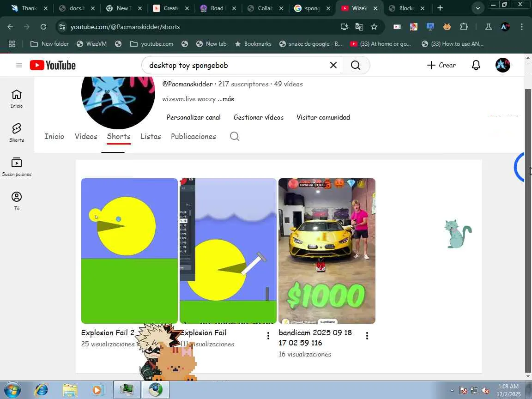Click Personalizar canal button
Image resolution: width=532 pixels, height=399 pixels.
pyautogui.click(x=194, y=117)
